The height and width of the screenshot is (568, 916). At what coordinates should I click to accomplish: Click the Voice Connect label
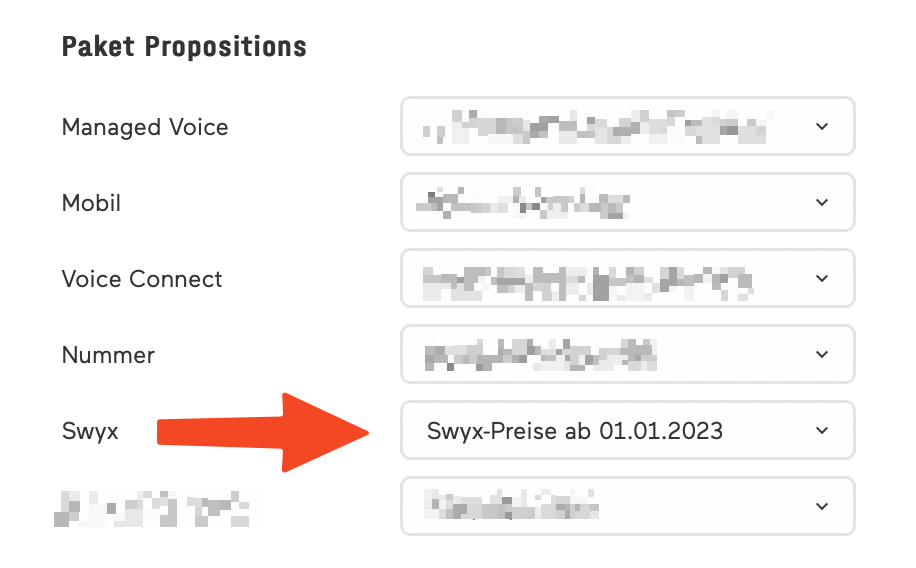142,280
